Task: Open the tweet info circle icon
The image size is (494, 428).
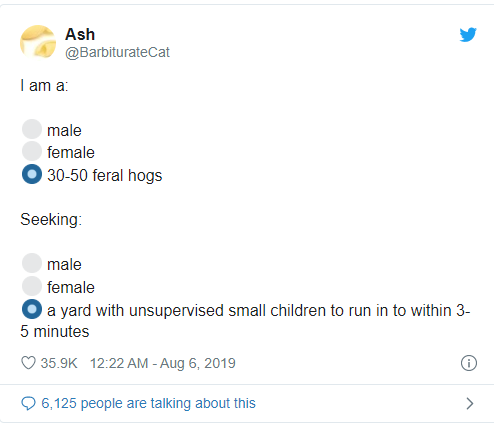Action: (x=469, y=363)
